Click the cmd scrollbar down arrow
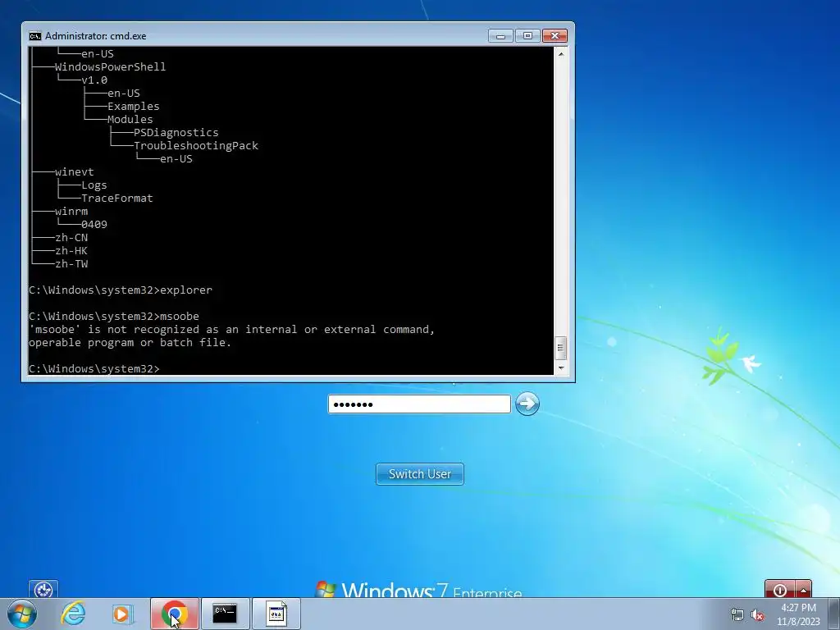Viewport: 840px width, 630px height. [x=561, y=368]
